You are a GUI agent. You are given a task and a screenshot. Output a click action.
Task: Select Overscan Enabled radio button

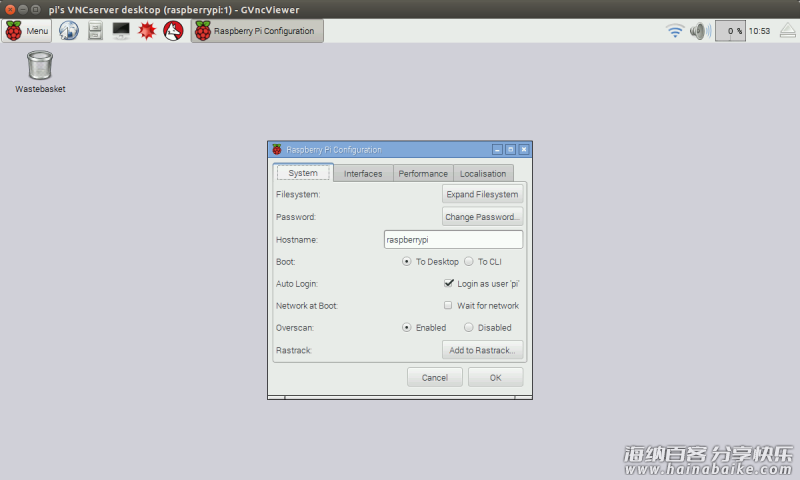point(424,327)
